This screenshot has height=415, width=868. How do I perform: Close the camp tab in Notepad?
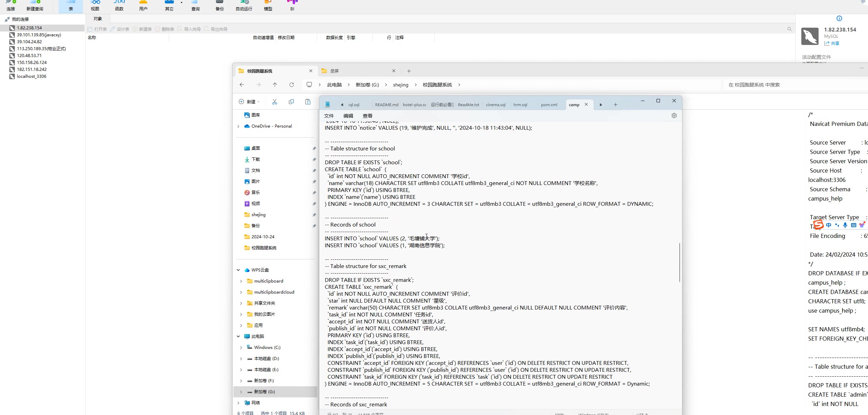click(x=586, y=104)
